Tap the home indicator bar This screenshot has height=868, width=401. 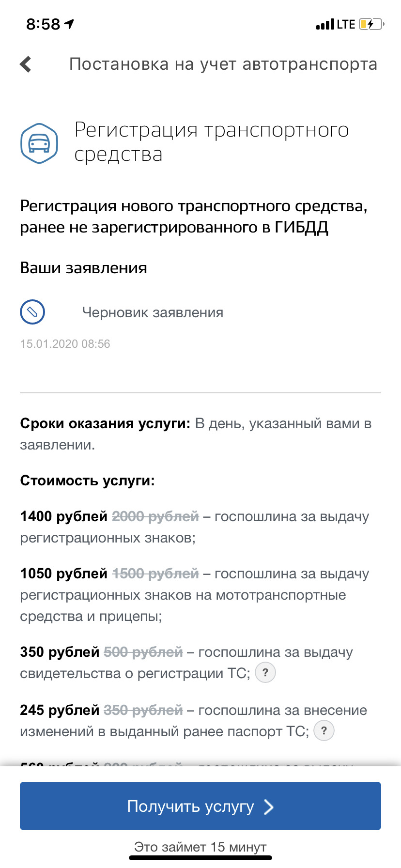click(x=200, y=858)
